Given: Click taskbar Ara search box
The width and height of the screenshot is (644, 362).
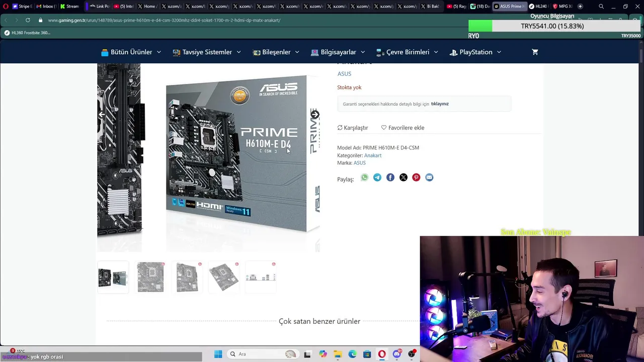Looking at the screenshot, I should pos(262,354).
